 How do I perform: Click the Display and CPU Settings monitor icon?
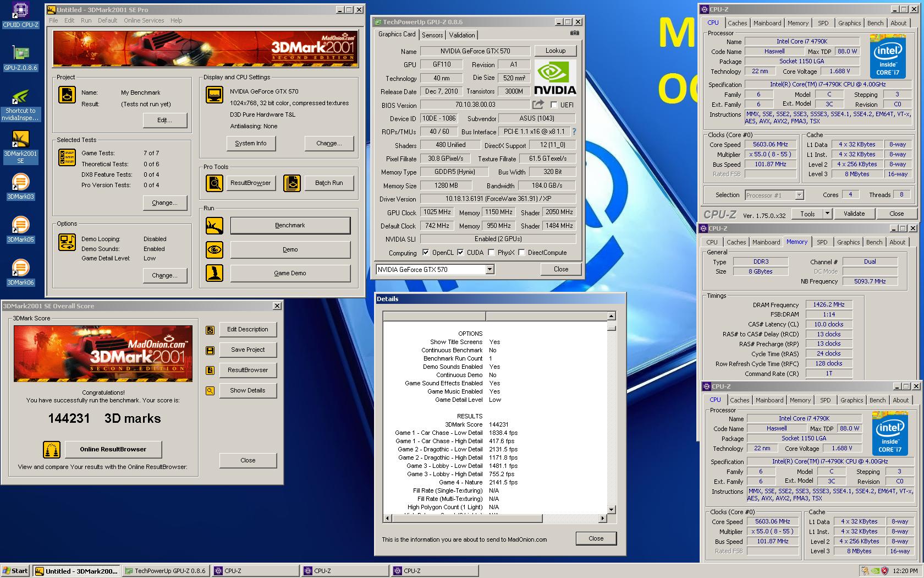tap(215, 95)
